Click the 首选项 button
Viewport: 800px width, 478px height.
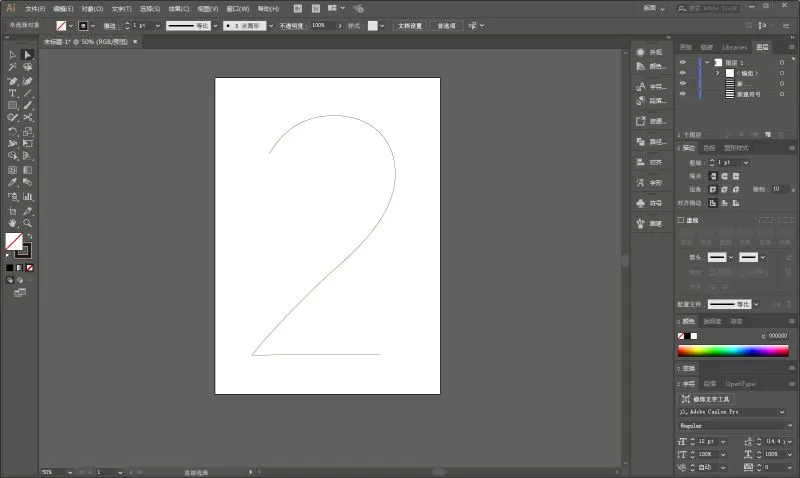click(446, 26)
